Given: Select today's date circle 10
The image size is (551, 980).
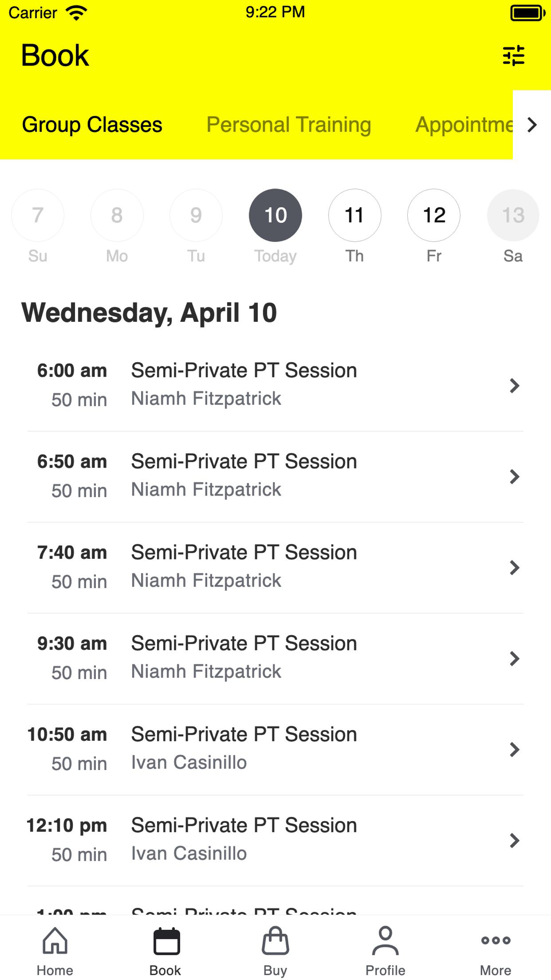Looking at the screenshot, I should [275, 215].
